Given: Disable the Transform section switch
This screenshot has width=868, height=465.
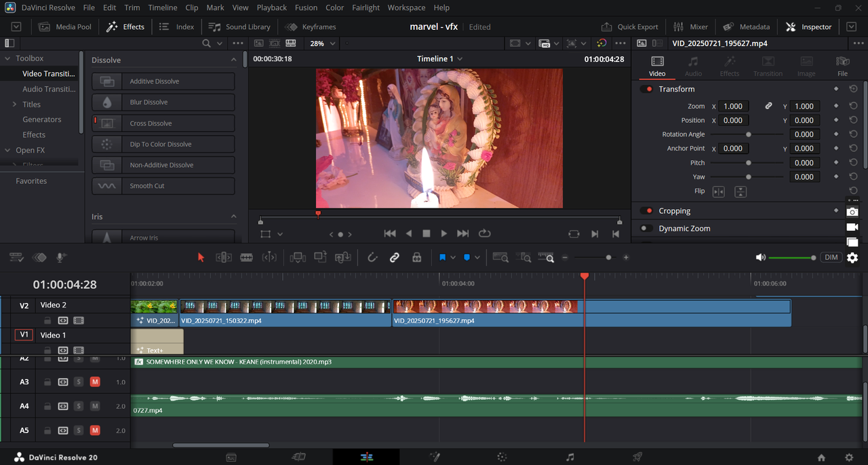Looking at the screenshot, I should 647,89.
